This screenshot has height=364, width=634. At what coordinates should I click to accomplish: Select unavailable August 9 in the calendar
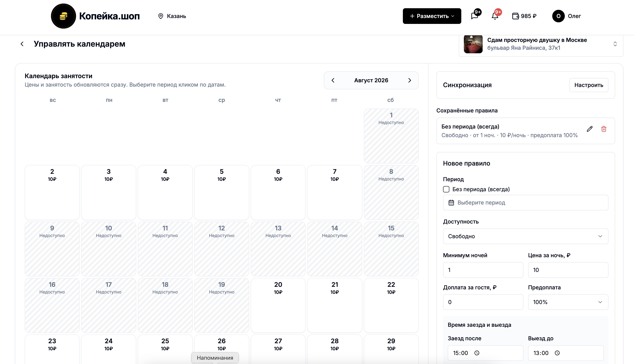point(52,249)
